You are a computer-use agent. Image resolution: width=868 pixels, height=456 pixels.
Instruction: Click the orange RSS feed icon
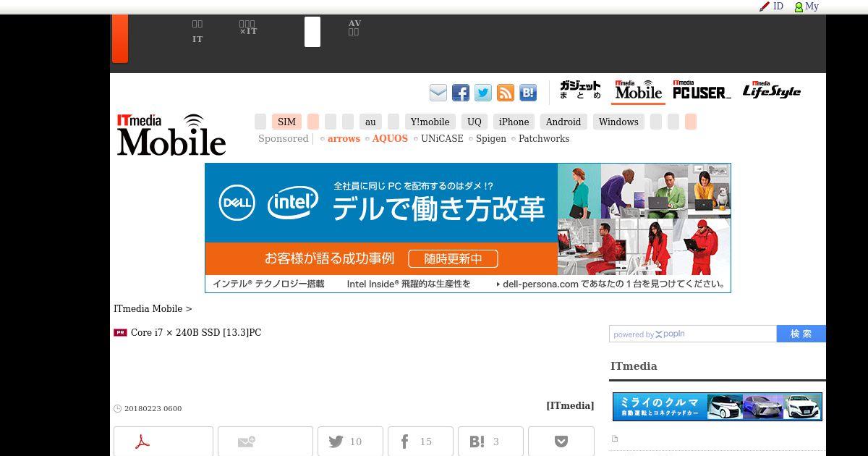coord(506,93)
